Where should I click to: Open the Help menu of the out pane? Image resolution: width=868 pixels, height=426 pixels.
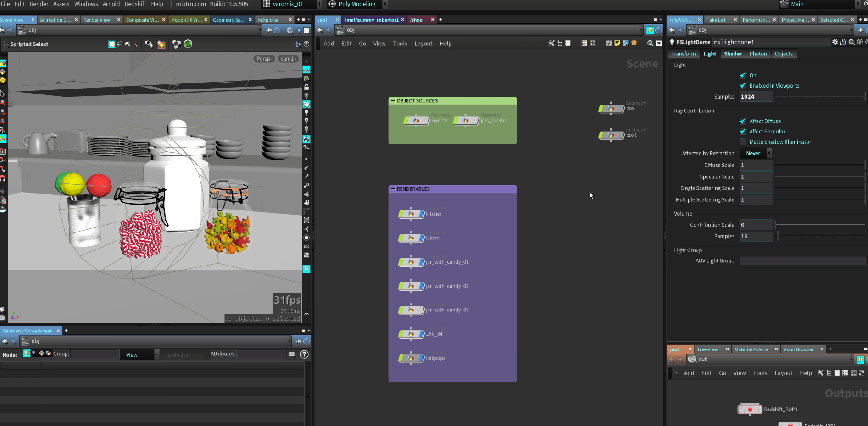pyautogui.click(x=806, y=373)
